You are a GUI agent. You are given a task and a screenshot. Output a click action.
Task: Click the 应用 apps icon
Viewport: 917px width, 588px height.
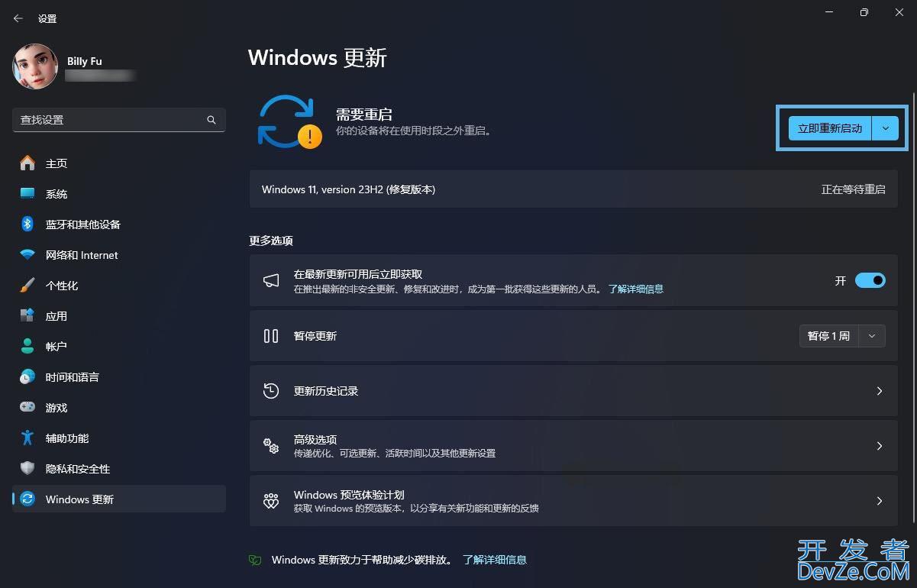pos(27,315)
